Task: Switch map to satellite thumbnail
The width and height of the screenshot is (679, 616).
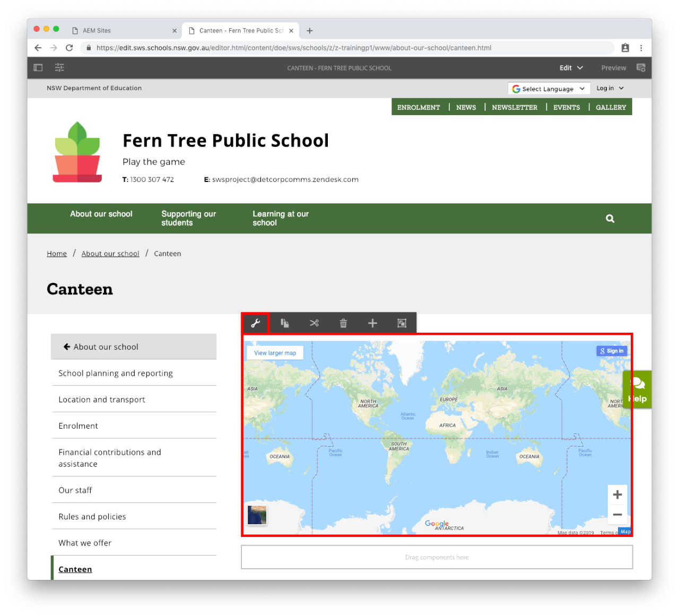Action: (257, 515)
